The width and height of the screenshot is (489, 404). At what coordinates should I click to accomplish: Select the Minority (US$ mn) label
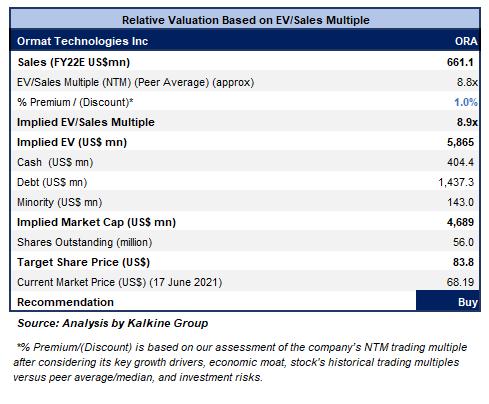tap(59, 202)
